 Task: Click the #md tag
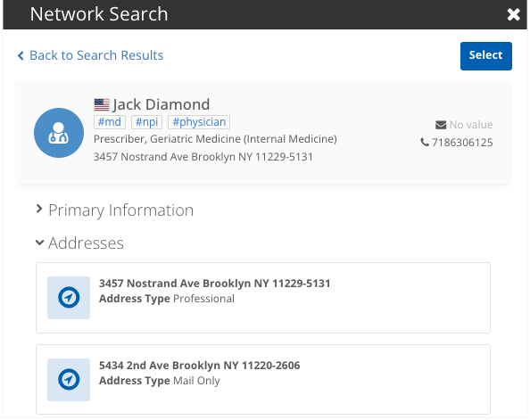pyautogui.click(x=110, y=122)
